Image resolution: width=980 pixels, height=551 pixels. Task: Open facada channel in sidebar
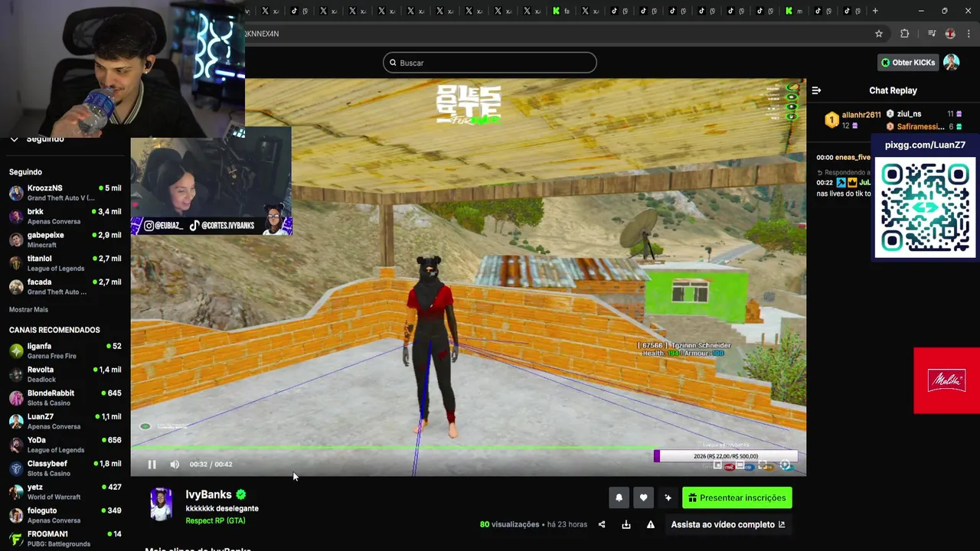click(65, 287)
